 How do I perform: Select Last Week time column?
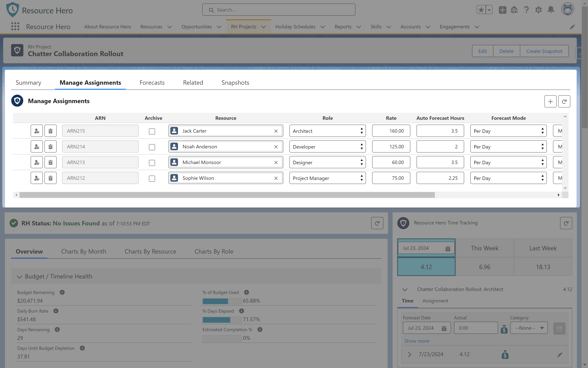[543, 248]
